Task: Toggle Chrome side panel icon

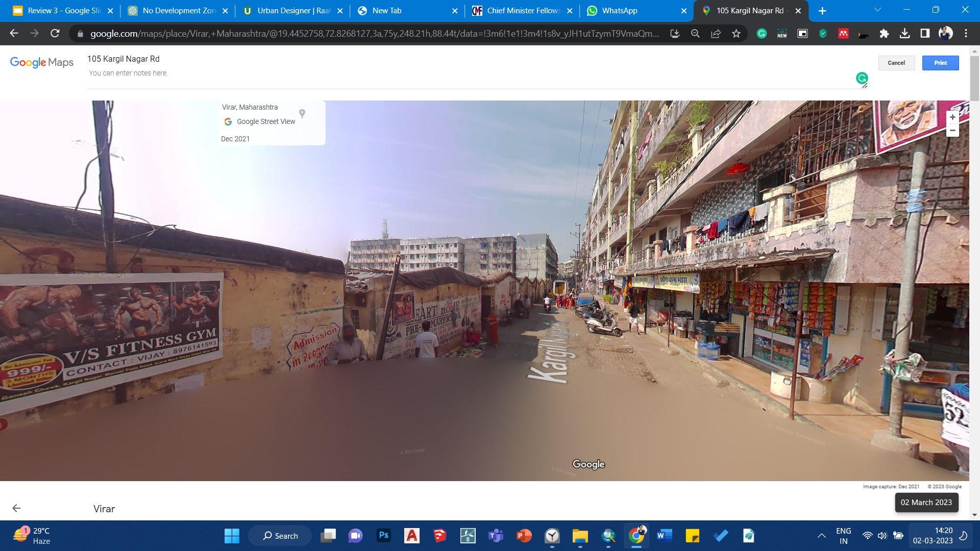Action: coord(925,34)
